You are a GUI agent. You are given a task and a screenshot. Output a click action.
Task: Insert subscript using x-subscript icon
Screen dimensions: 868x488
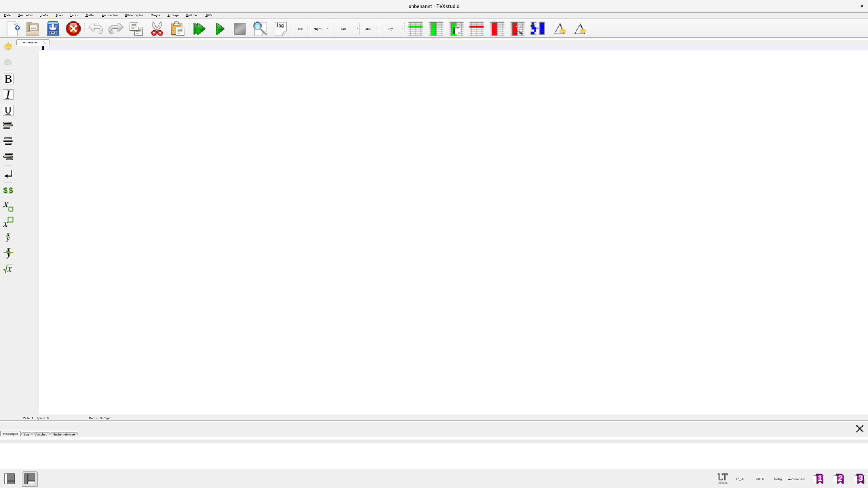(8, 206)
